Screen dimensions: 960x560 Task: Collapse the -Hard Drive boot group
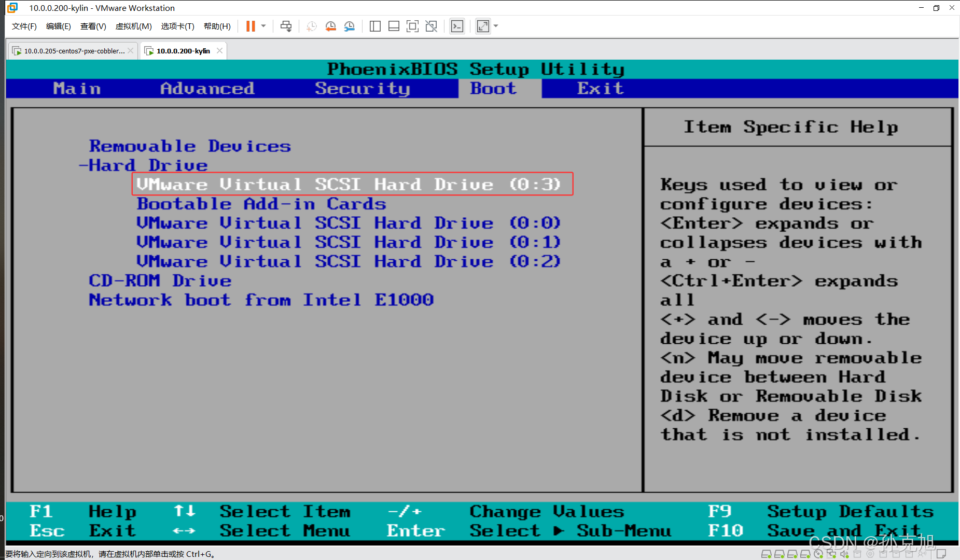click(143, 165)
